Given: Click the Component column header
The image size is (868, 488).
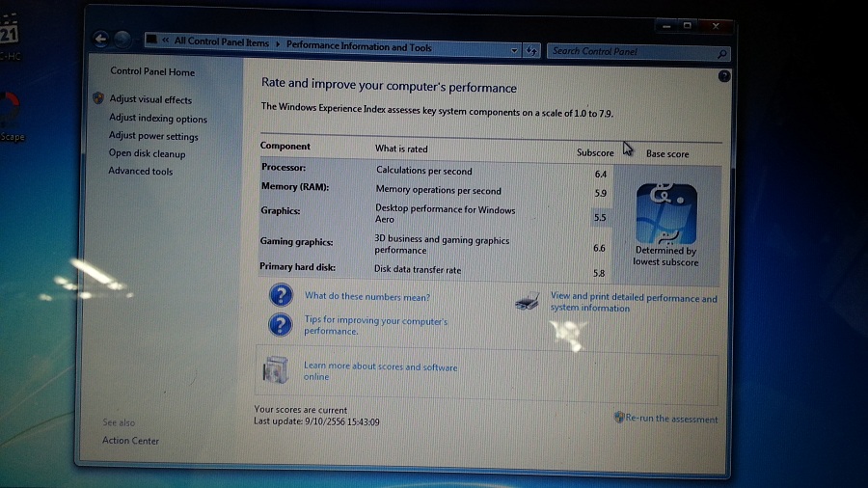Looking at the screenshot, I should pos(285,146).
